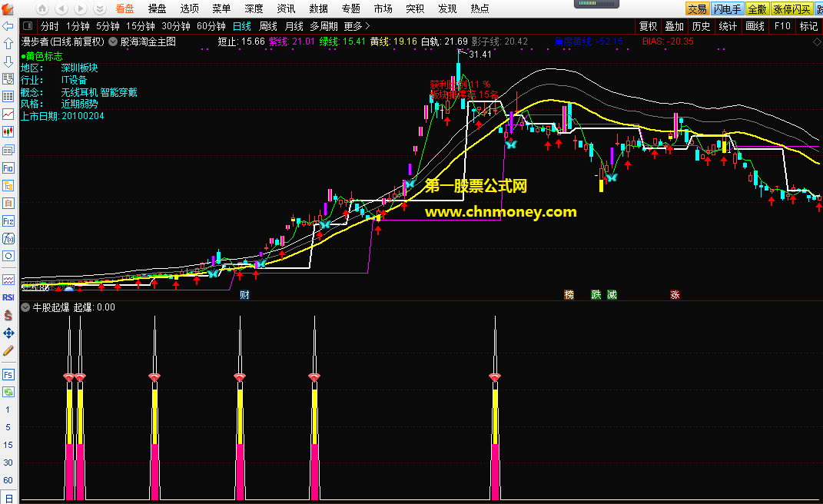This screenshot has height=504, width=823.
Task: Switch to 5分钟 period
Action: click(x=108, y=26)
